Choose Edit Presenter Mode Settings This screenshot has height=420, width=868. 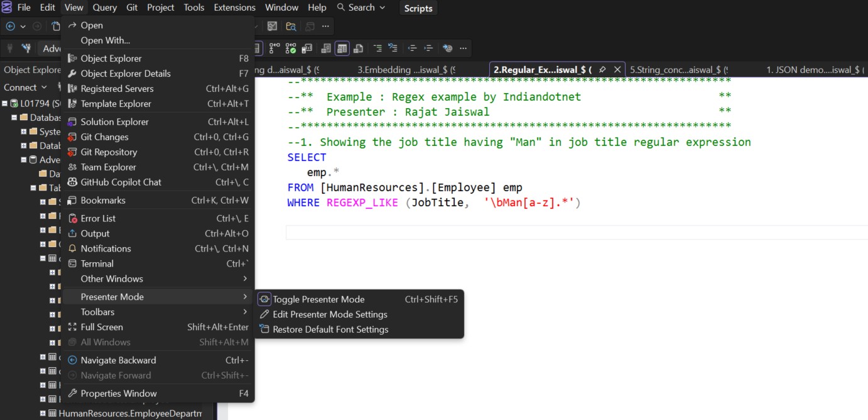pos(328,314)
